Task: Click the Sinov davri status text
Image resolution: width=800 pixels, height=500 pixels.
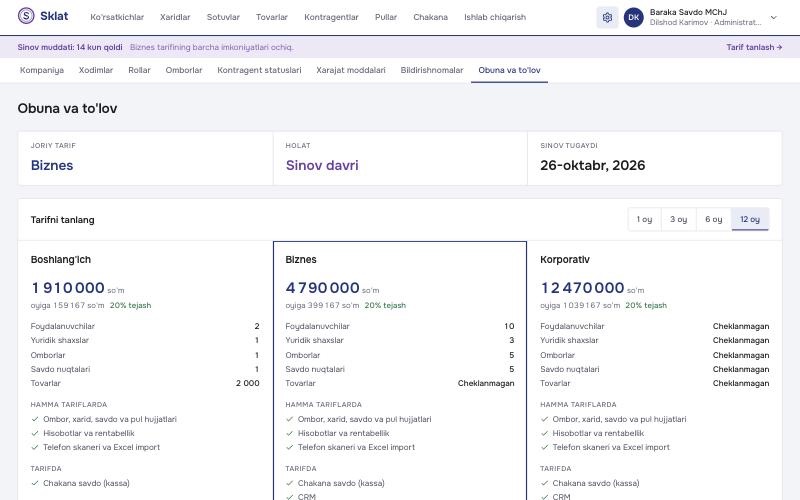Action: tap(322, 165)
